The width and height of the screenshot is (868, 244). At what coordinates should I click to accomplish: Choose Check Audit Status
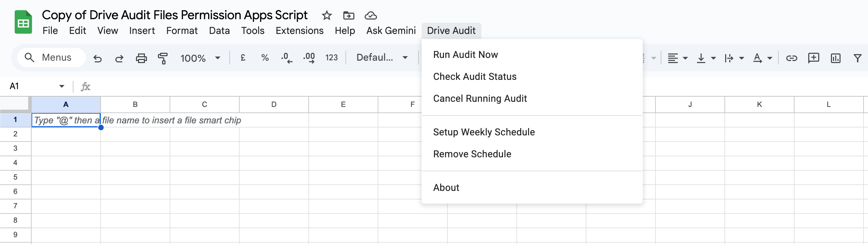point(532,77)
